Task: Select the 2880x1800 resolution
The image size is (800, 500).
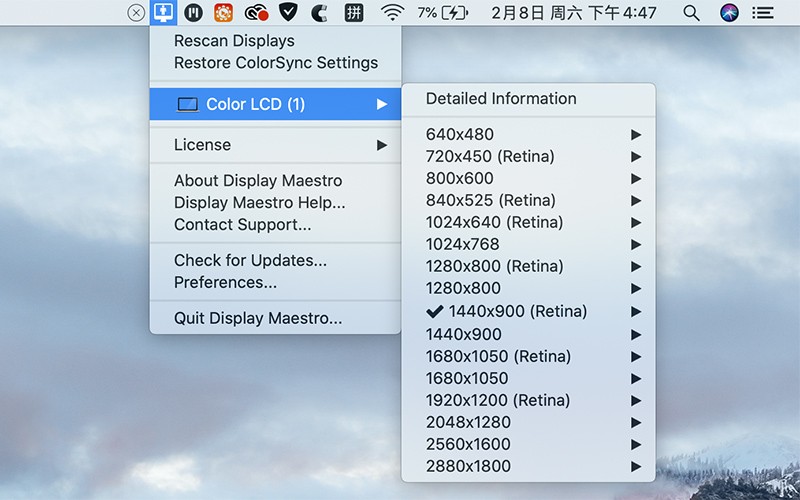Action: pos(528,466)
